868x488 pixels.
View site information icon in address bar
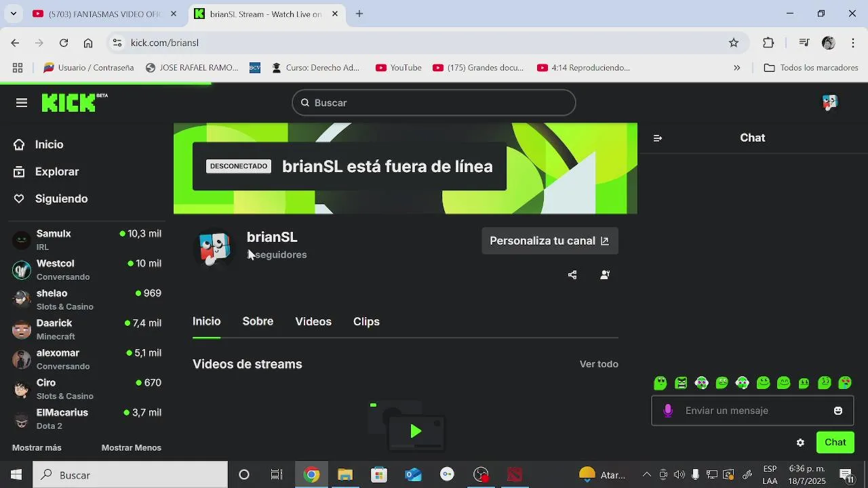click(117, 43)
